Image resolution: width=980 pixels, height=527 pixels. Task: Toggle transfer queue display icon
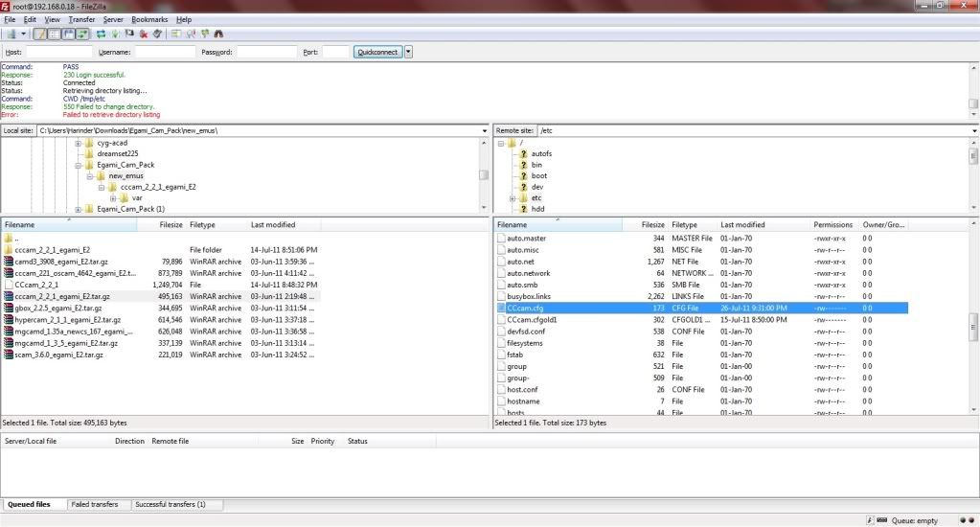click(82, 34)
